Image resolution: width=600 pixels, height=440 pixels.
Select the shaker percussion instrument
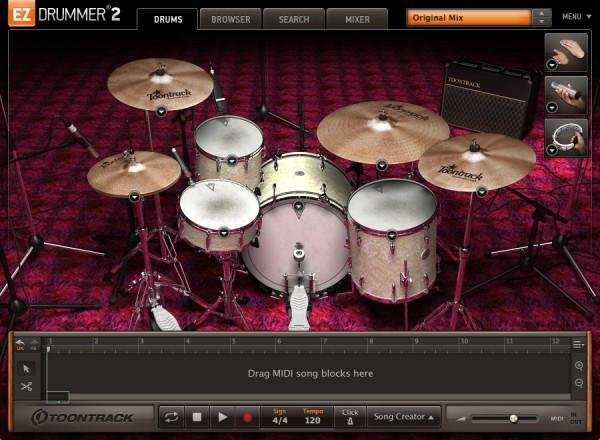(x=566, y=93)
